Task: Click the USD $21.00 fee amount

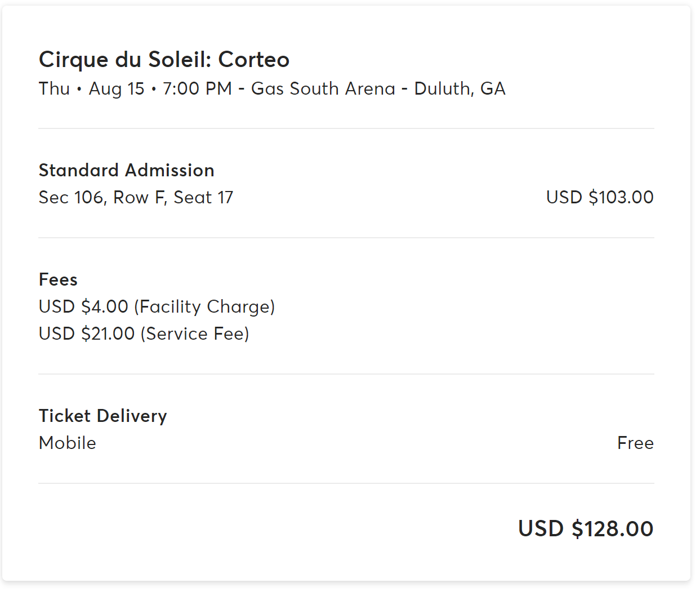Action: click(87, 333)
